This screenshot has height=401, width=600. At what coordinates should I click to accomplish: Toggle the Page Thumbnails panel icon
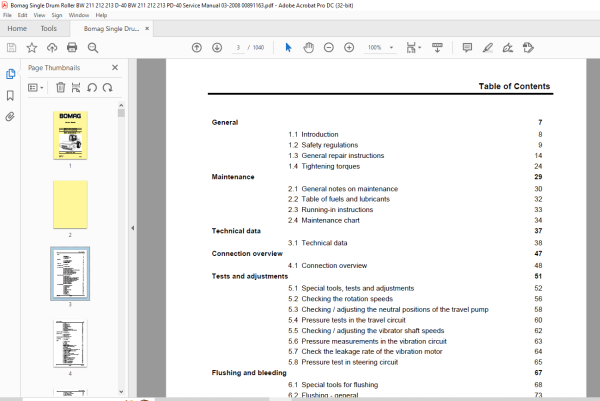(10, 74)
